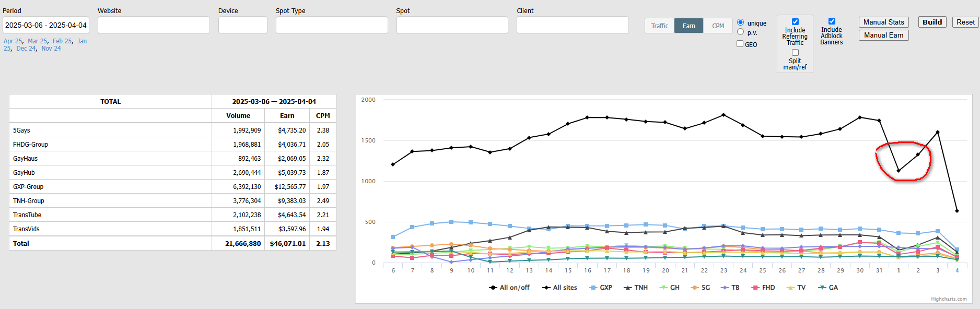The height and width of the screenshot is (309, 980).
Task: Open the Spot Type filter field
Action: click(x=332, y=25)
